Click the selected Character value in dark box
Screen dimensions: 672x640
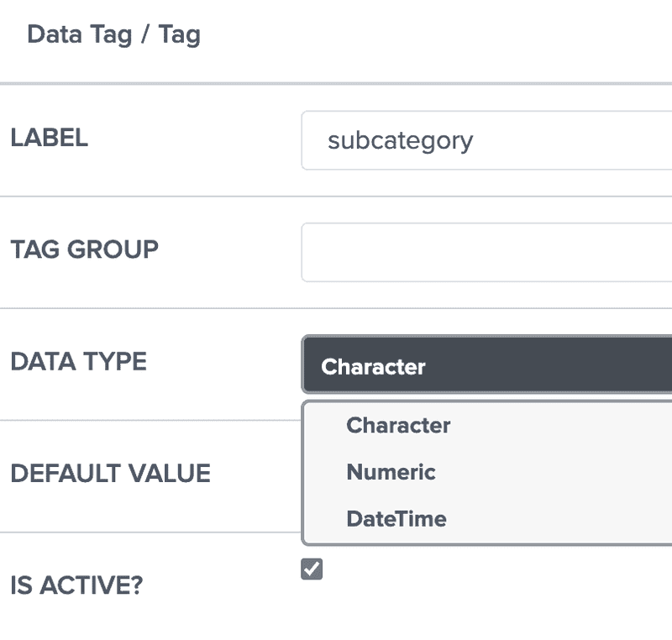373,367
